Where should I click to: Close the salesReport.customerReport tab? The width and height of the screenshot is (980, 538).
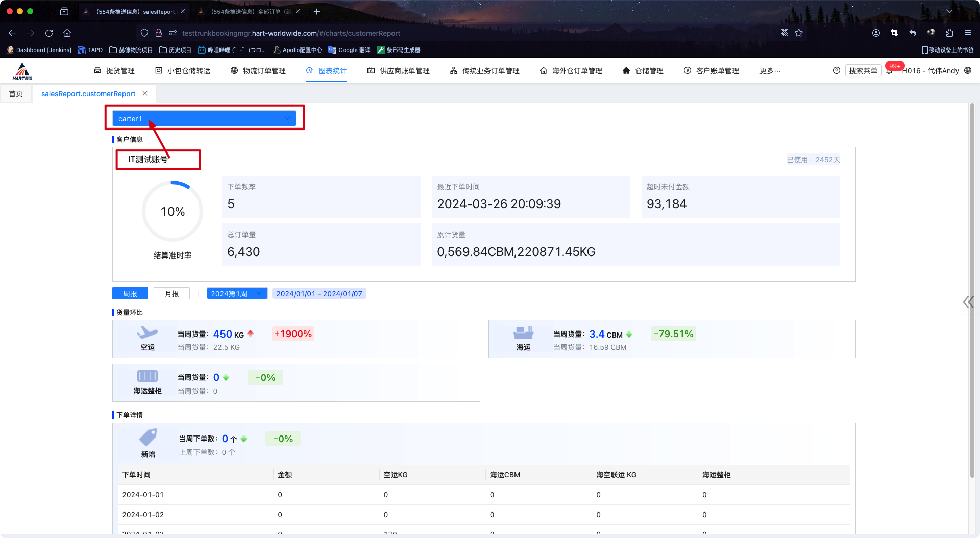(145, 93)
